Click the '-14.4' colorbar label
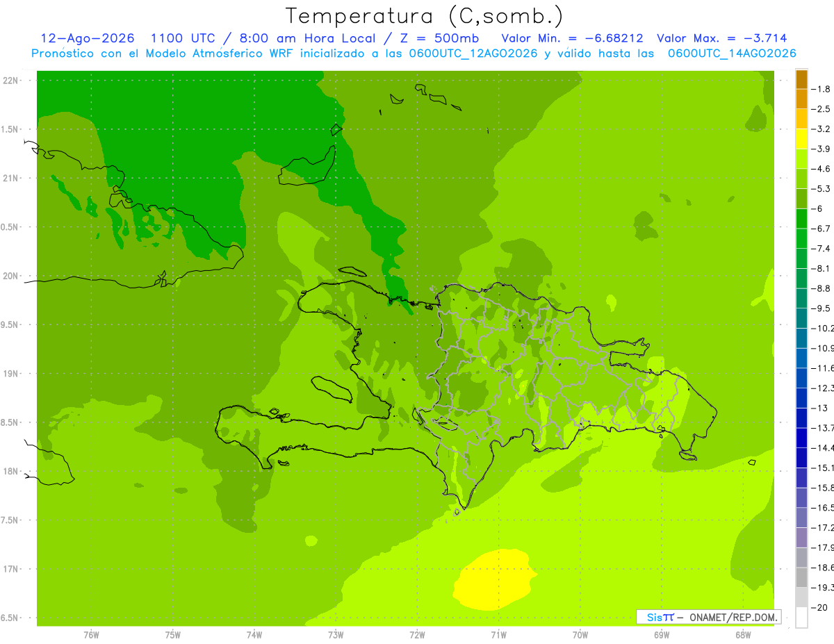 coord(822,448)
